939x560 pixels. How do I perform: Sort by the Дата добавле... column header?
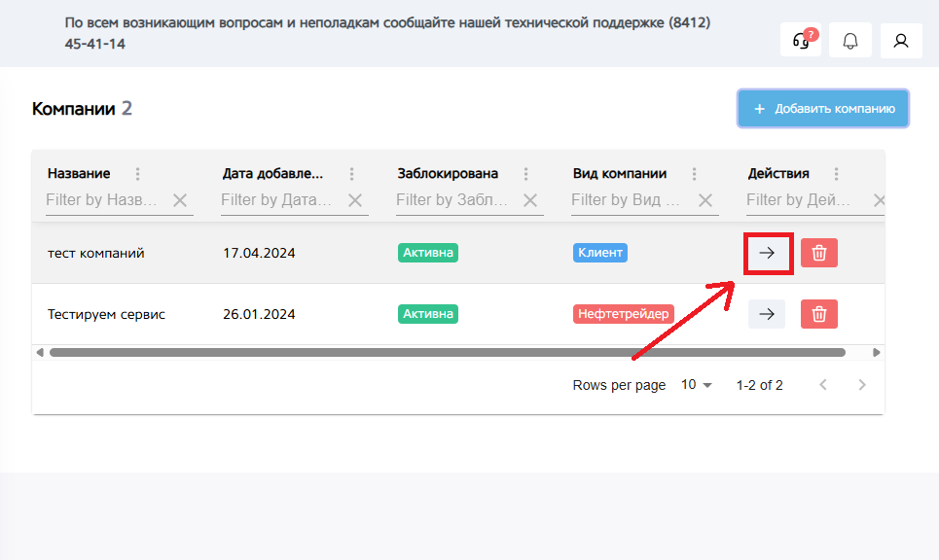(x=272, y=173)
